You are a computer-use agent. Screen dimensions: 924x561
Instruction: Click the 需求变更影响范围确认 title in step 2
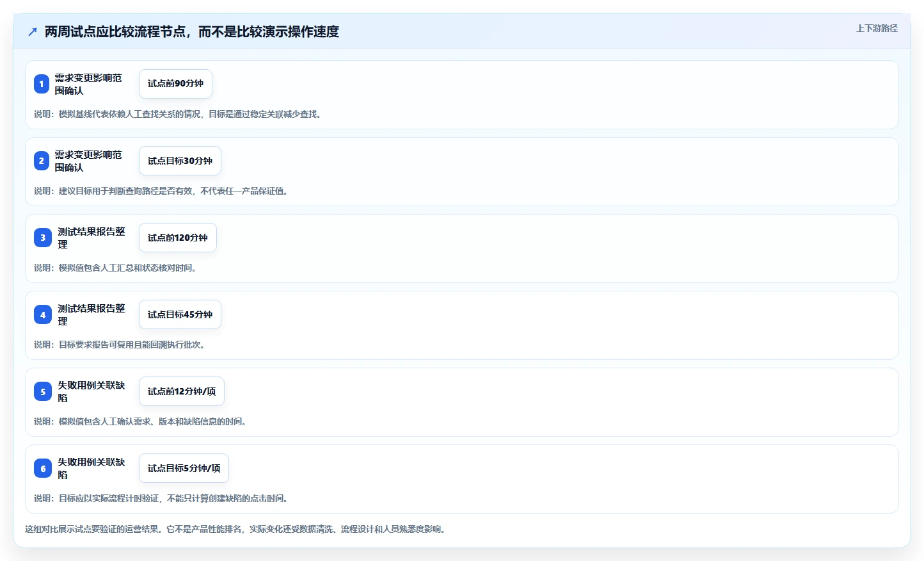pyautogui.click(x=88, y=161)
